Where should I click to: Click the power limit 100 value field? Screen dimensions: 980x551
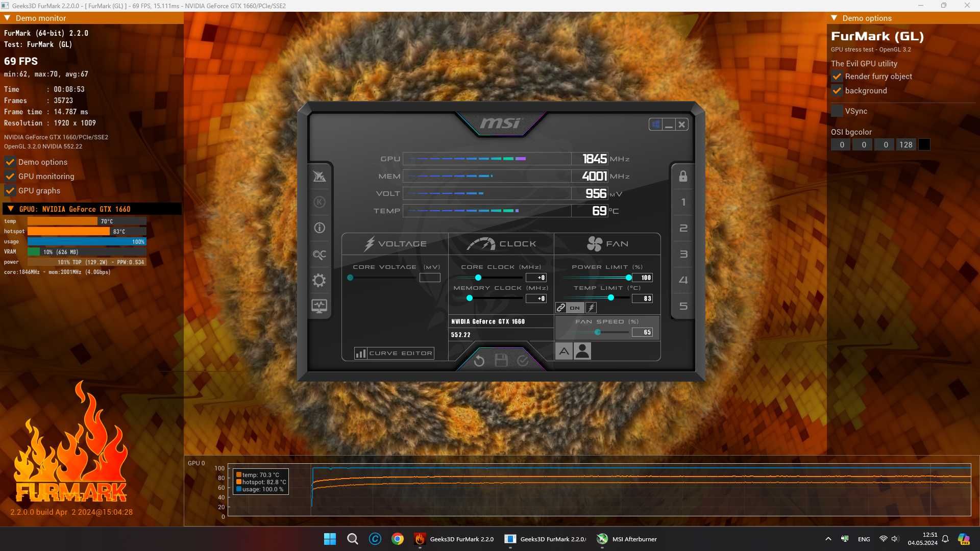pyautogui.click(x=643, y=278)
